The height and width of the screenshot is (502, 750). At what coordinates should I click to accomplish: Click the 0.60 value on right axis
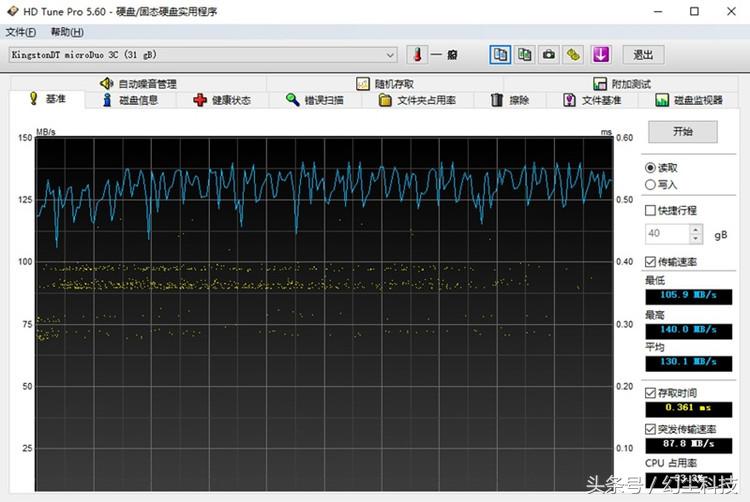[625, 138]
